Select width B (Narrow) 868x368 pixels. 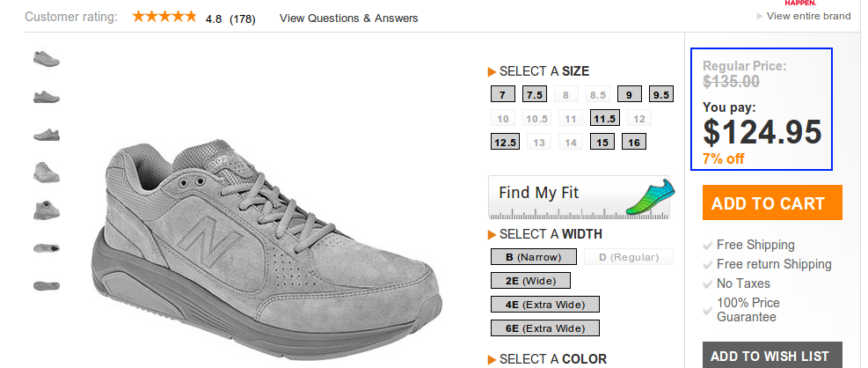tap(534, 257)
